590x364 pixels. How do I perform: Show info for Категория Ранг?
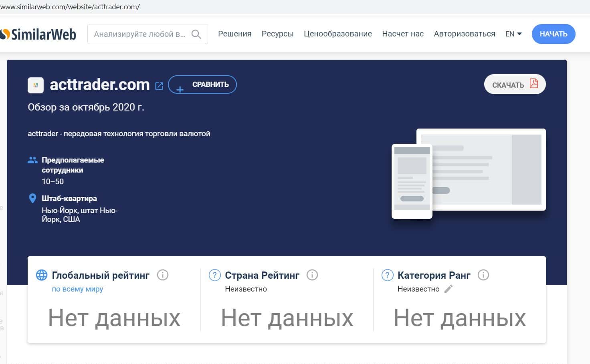point(483,275)
